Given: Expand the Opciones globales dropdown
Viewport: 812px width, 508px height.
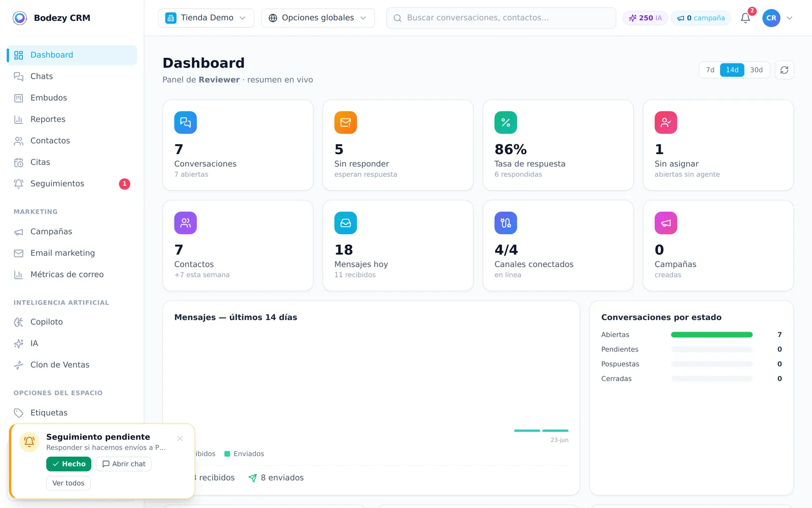Looking at the screenshot, I should [x=318, y=18].
